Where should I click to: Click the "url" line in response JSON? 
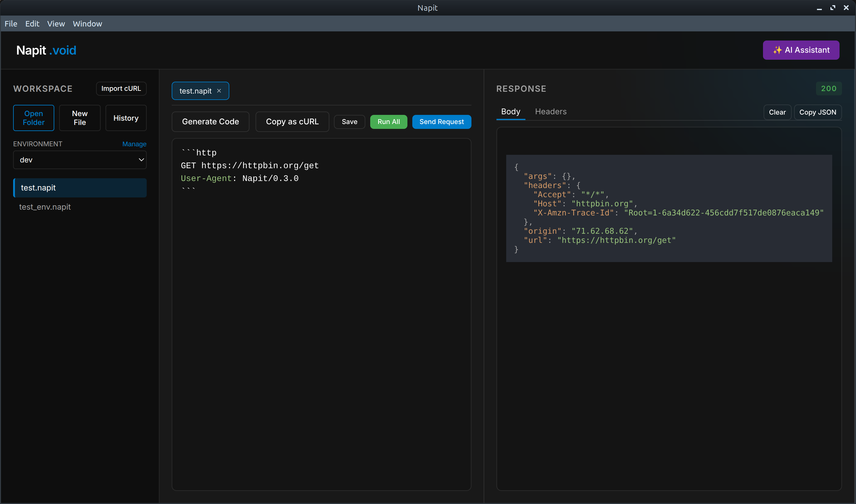coord(600,240)
